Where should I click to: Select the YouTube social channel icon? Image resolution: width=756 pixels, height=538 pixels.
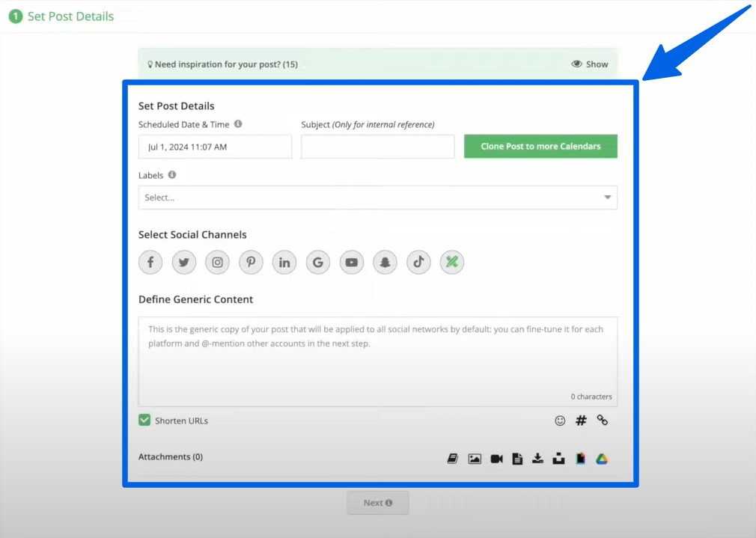(351, 262)
